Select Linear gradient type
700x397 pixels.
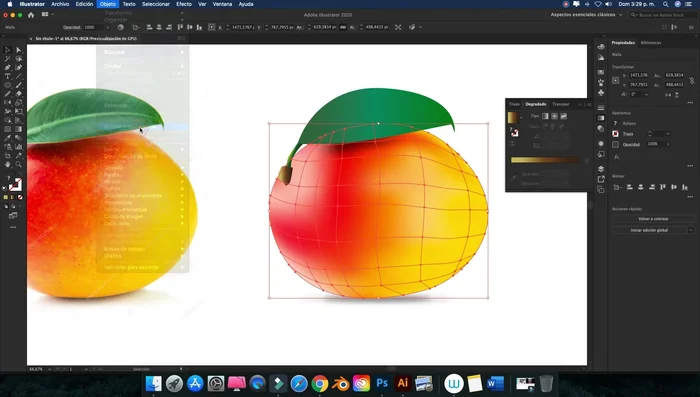pos(545,116)
